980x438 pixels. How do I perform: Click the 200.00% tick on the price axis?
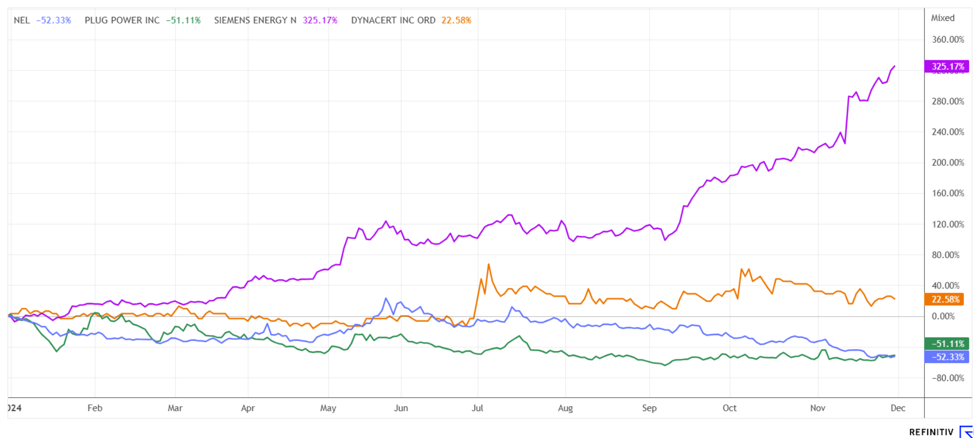point(948,162)
